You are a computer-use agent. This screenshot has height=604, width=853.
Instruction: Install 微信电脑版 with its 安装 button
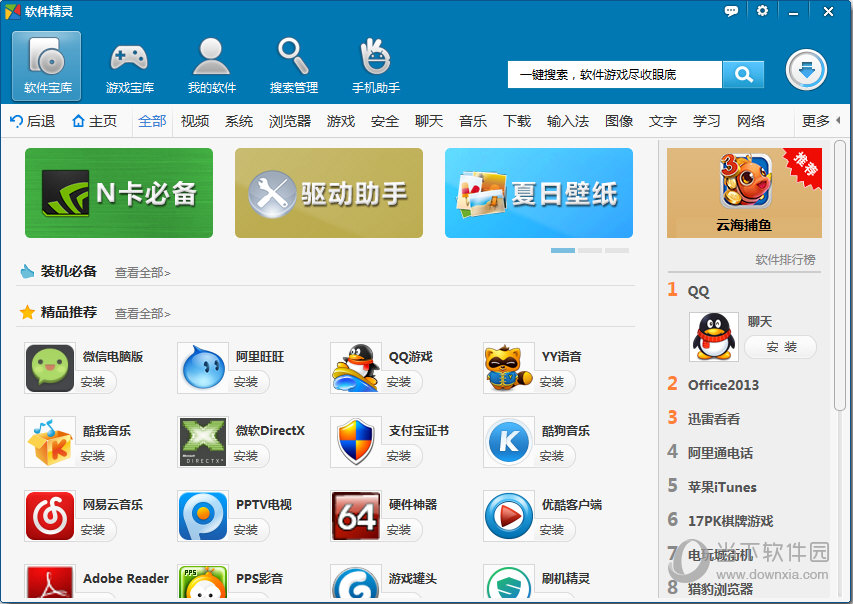click(x=94, y=382)
